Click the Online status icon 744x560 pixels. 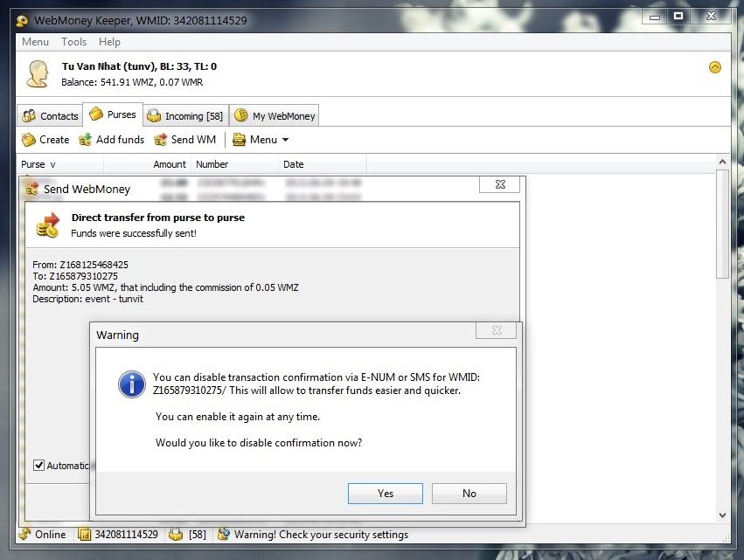click(x=24, y=535)
